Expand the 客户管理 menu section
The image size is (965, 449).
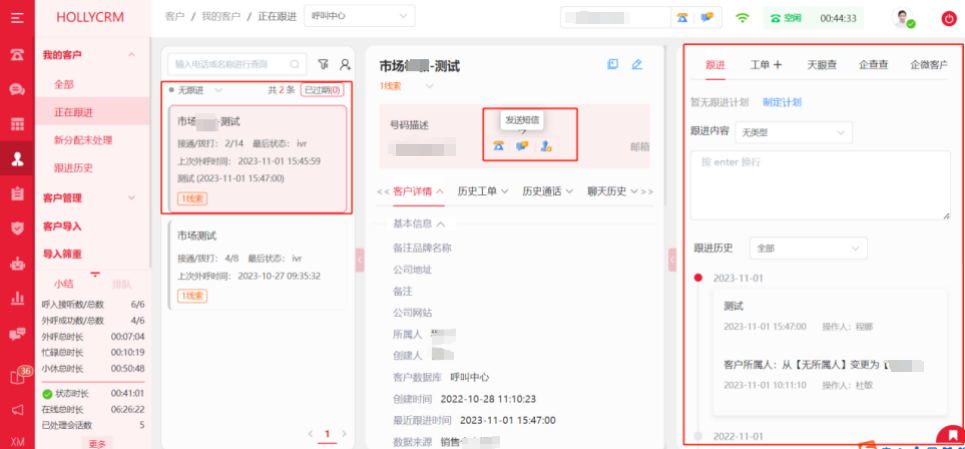click(x=131, y=197)
